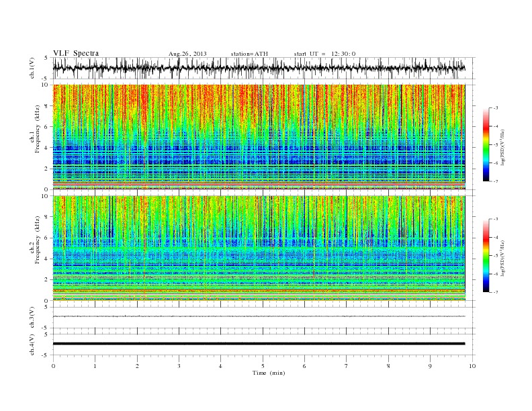Click the ch.1 PSD color bar
Viewport: 532px width, 411px height.
point(486,144)
